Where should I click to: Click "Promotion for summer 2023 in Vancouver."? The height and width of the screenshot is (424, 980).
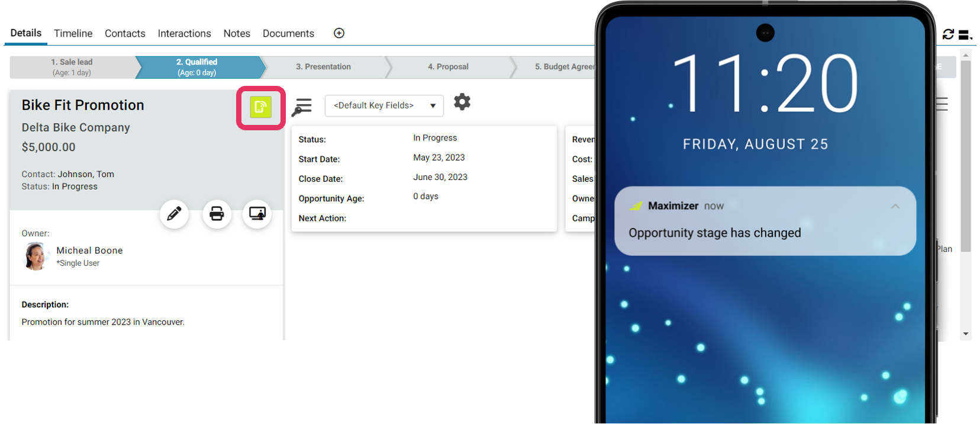click(103, 322)
